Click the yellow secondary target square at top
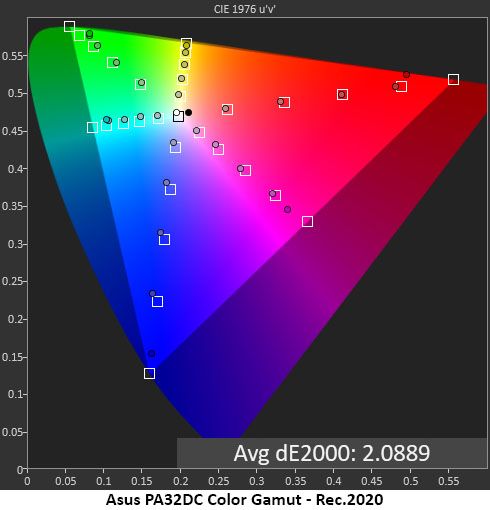 click(186, 44)
